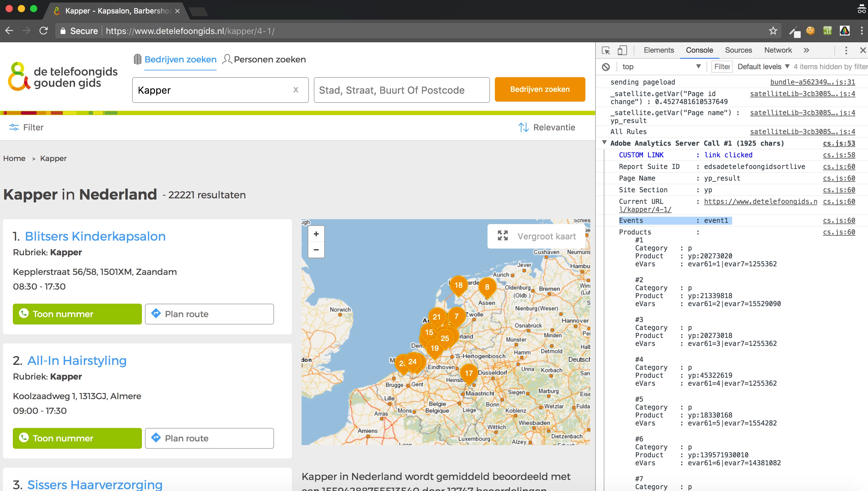Clear the Kapper search field with X

click(x=295, y=90)
